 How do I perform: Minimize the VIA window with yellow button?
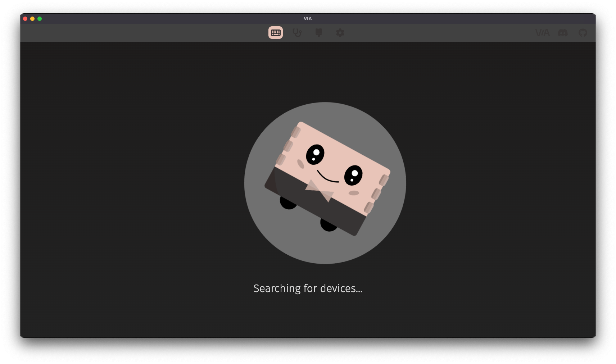32,19
